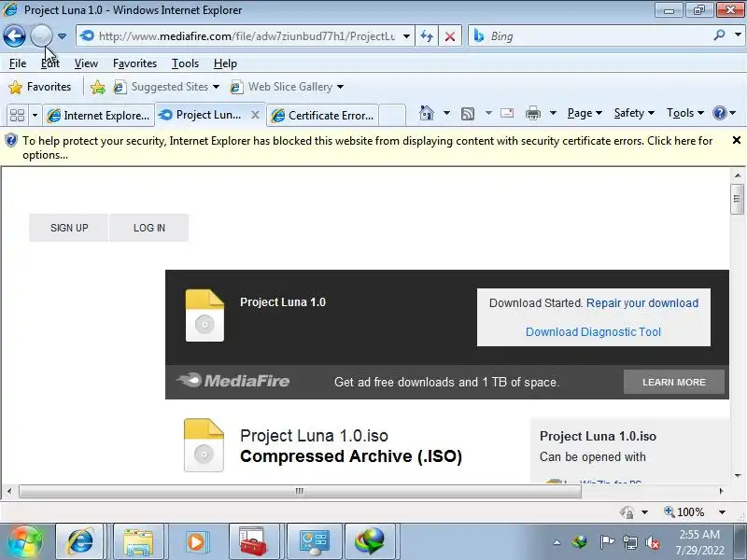Click the security information bar message
The image size is (747, 560).
point(367,147)
